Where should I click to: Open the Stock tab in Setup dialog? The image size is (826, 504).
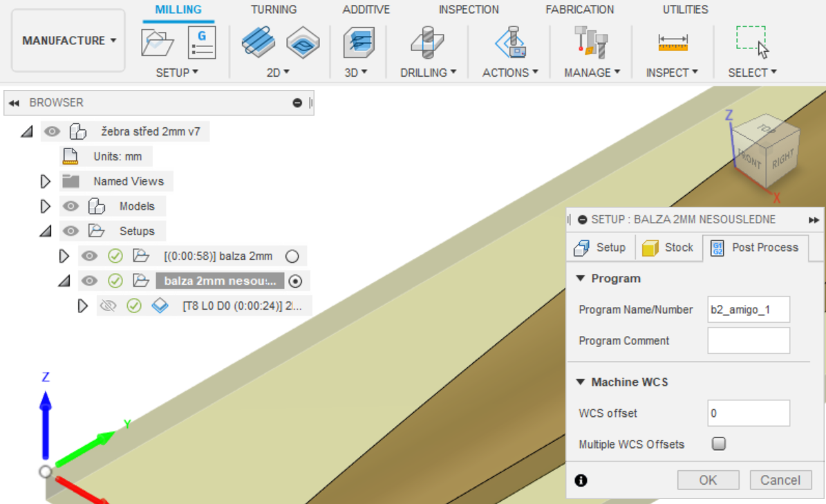668,248
